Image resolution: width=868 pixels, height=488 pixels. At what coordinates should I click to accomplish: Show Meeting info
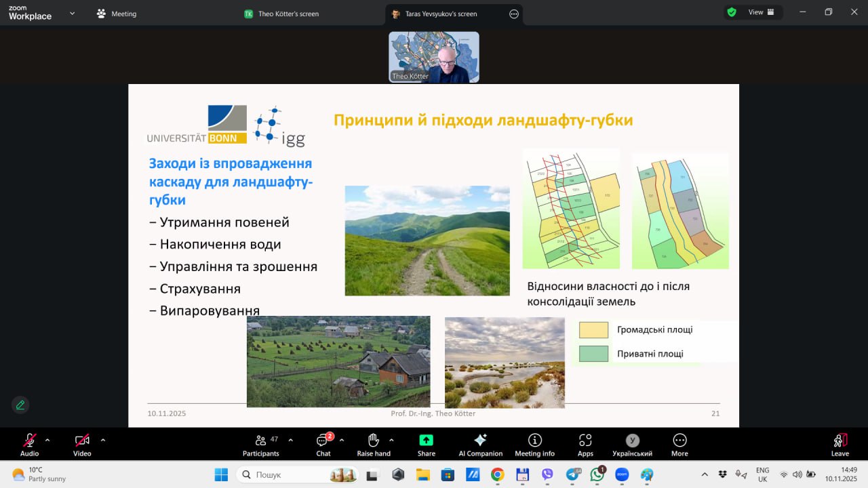click(x=534, y=444)
